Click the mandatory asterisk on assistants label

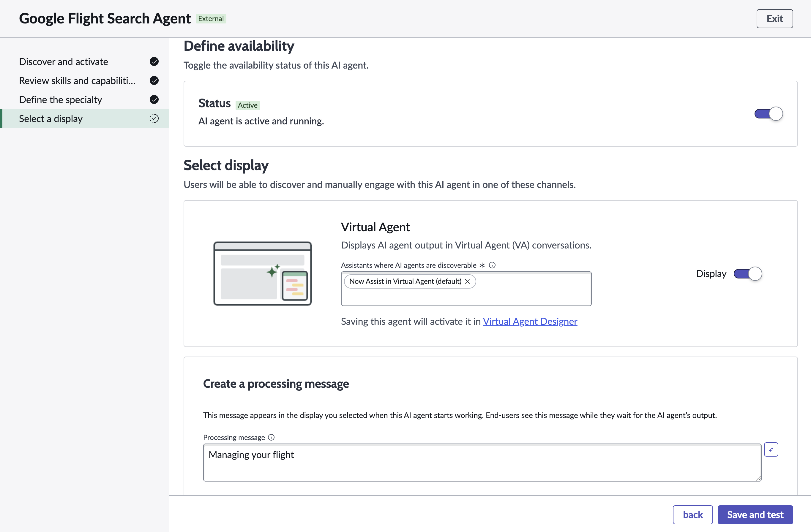pos(482,265)
